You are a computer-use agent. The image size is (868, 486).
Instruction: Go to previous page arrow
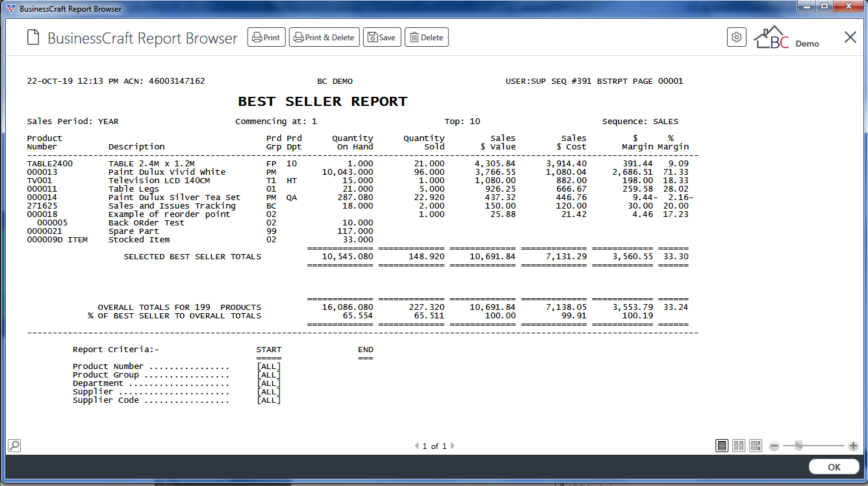tap(416, 446)
